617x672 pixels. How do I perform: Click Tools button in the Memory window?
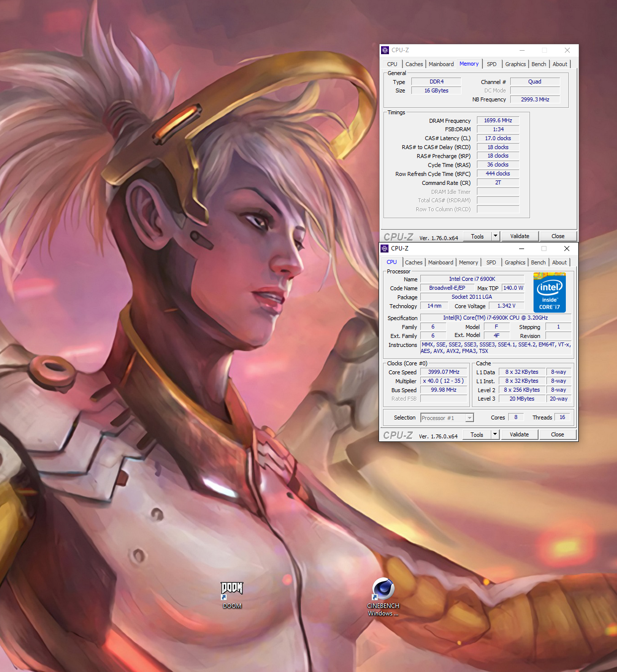coord(477,236)
